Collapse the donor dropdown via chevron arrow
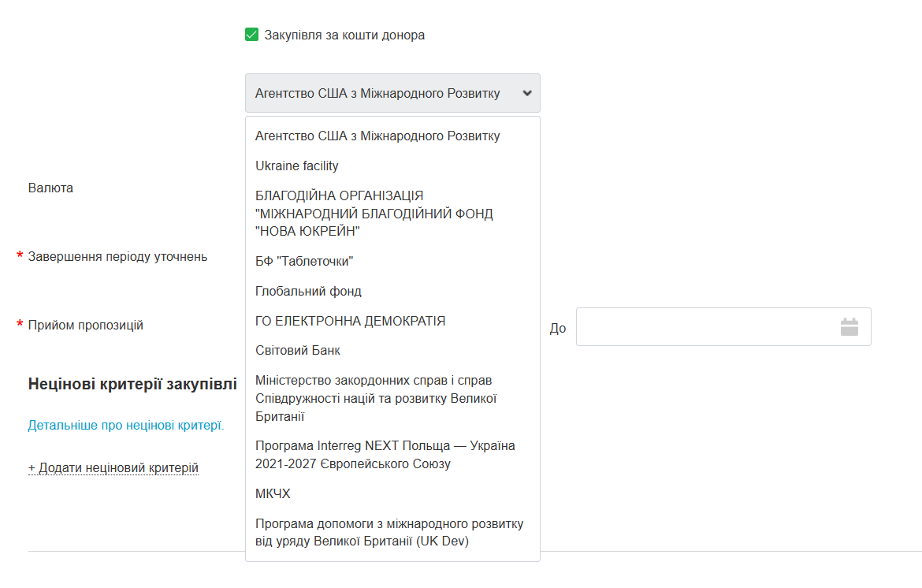Screen dimensions: 922x588 coord(527,93)
